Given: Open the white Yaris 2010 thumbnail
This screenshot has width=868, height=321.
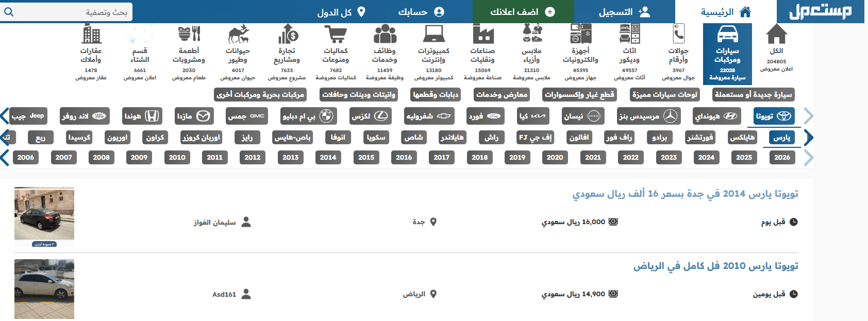Looking at the screenshot, I should 44,289.
